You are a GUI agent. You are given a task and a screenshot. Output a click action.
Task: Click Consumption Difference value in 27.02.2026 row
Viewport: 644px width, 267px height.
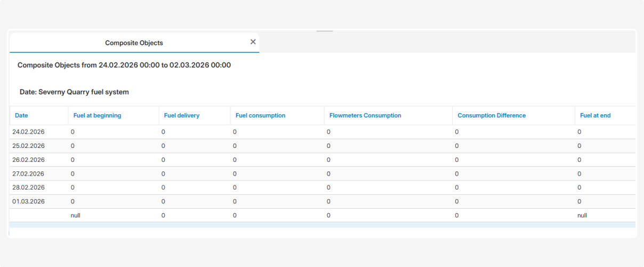click(x=457, y=174)
